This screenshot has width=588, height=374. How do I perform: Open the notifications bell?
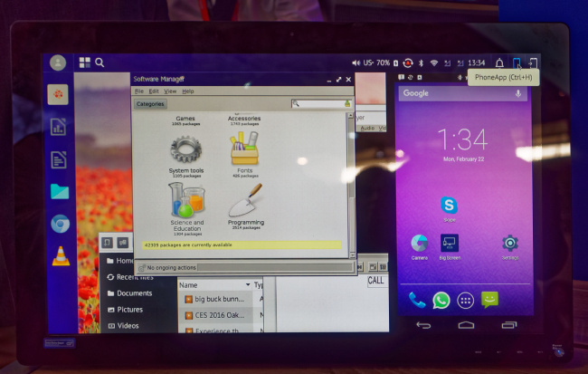(x=499, y=63)
